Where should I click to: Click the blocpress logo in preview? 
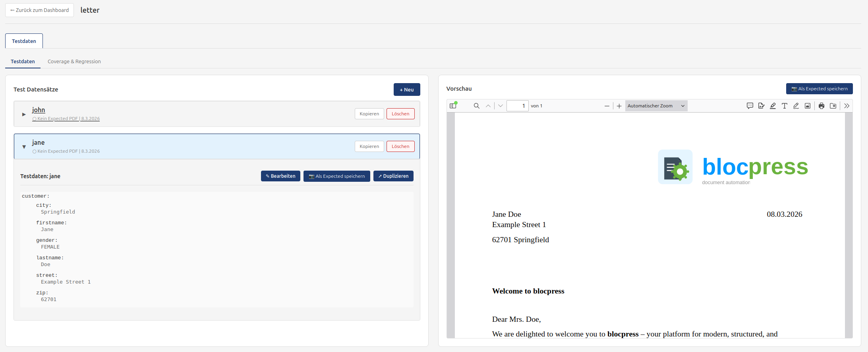click(x=733, y=167)
